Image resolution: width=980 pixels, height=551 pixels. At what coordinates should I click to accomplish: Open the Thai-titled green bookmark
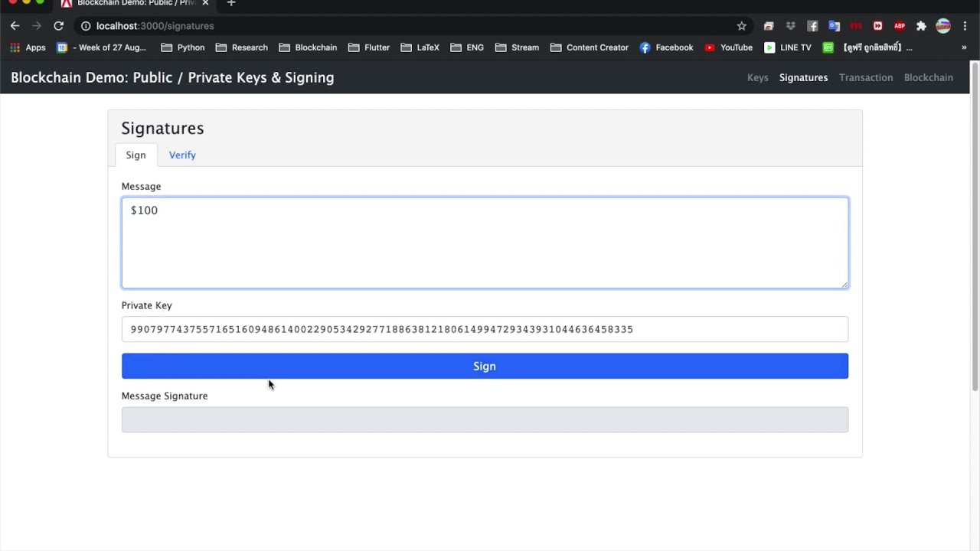pos(867,47)
